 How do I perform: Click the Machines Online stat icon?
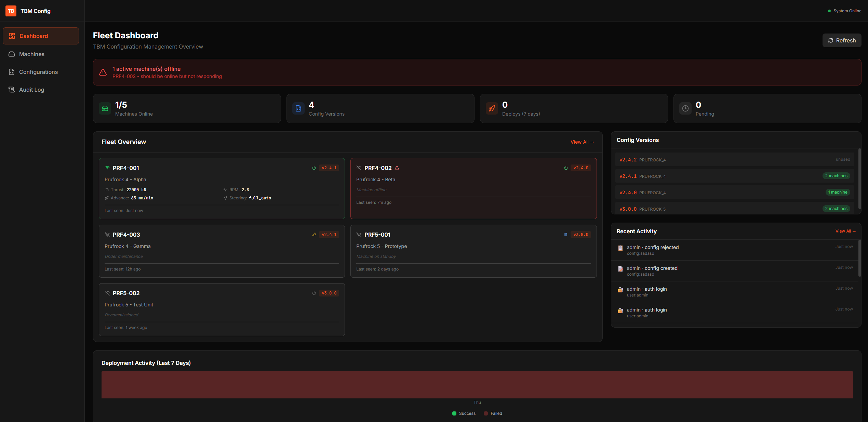point(105,108)
